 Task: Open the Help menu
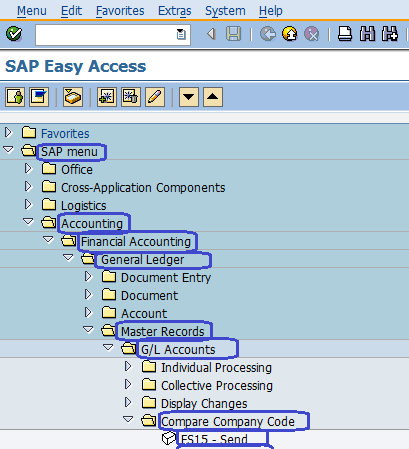click(271, 11)
